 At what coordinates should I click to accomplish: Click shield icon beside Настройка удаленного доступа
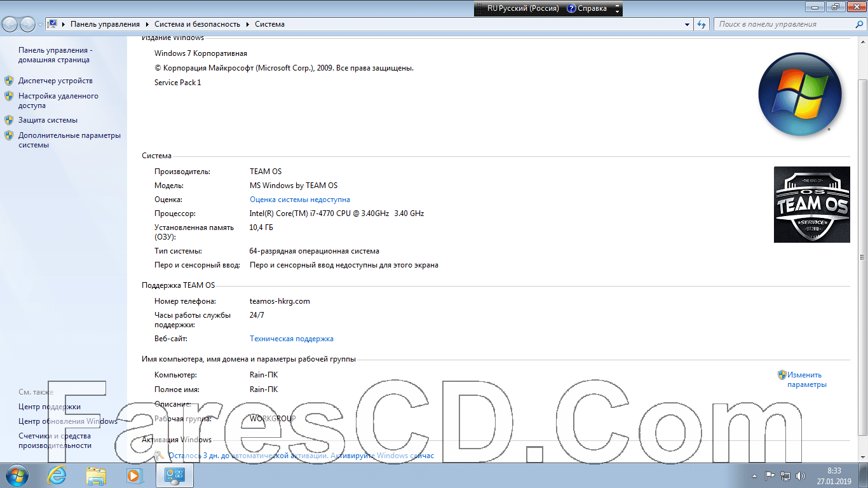tap(9, 97)
